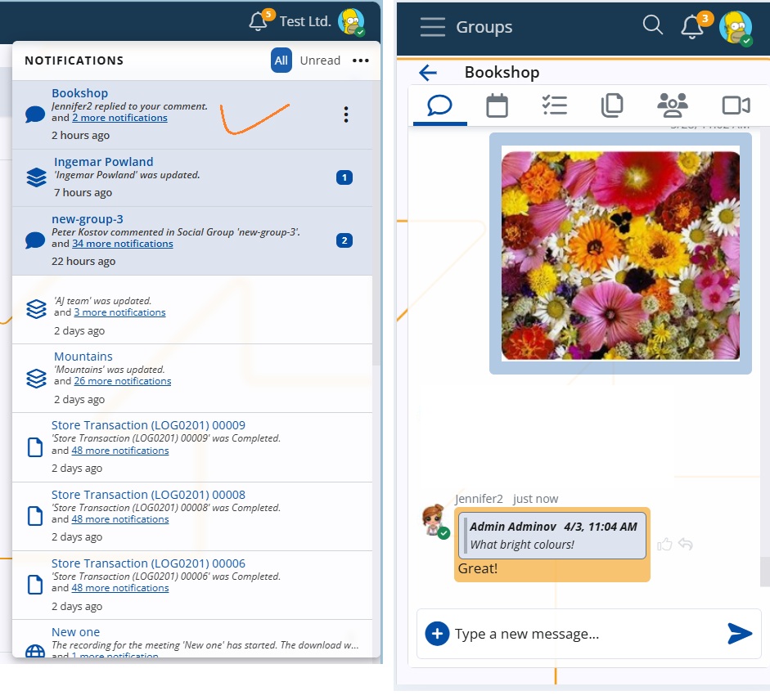Reply to Jennifer2's 'Great!' message
This screenshot has width=770, height=700.
coord(686,544)
